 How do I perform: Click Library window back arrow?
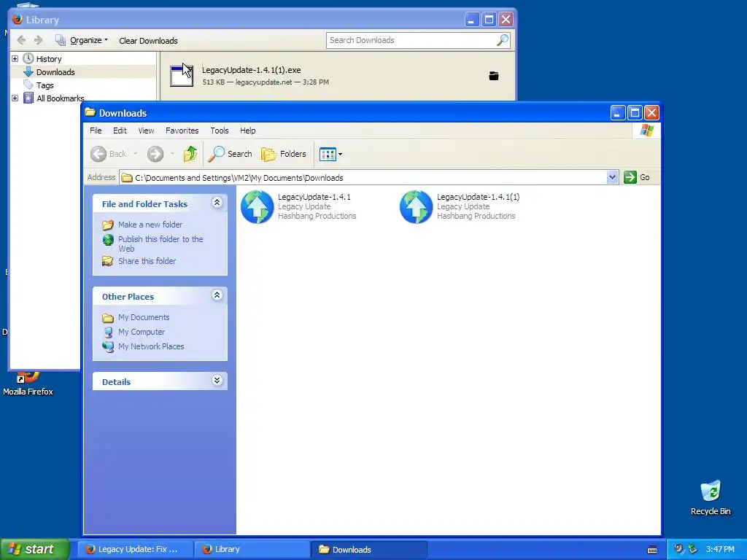coord(21,41)
